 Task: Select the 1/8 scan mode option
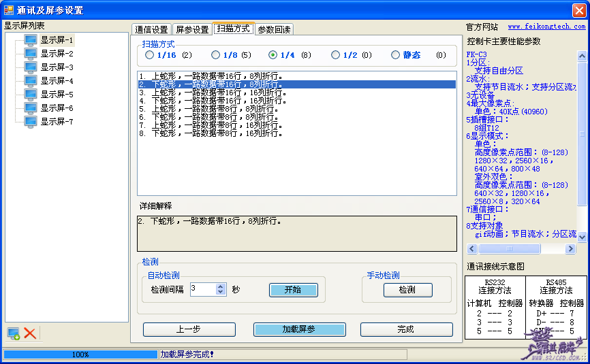[215, 55]
